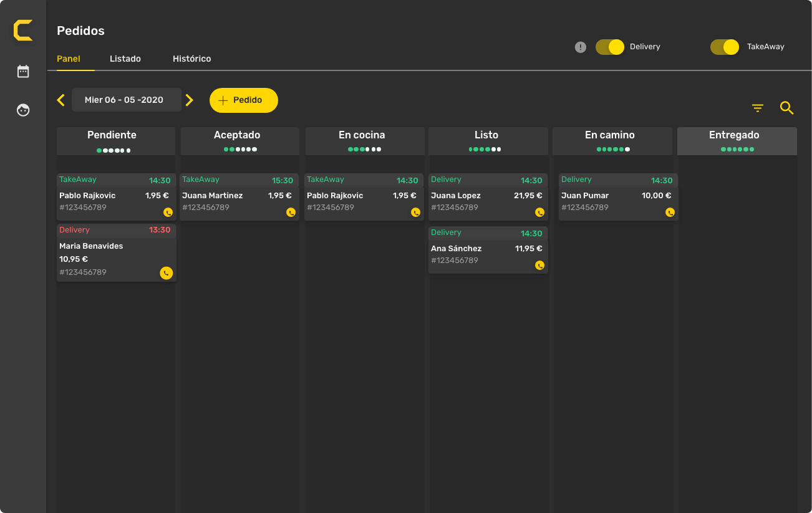Click the alert info icon beside Delivery

[581, 47]
